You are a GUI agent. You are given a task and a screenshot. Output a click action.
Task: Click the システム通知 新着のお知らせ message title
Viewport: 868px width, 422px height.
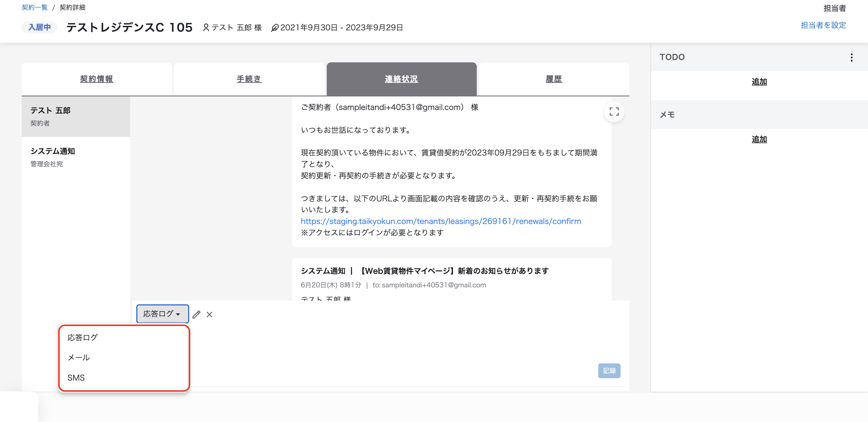click(x=425, y=271)
